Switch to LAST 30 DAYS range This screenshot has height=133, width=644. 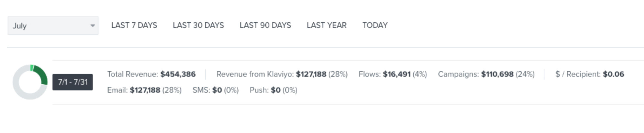[x=198, y=25]
